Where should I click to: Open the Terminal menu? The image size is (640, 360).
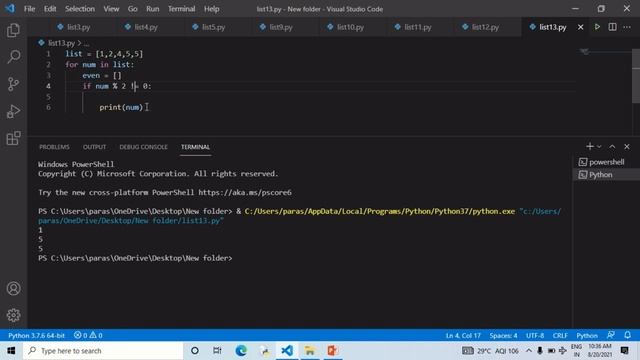click(x=181, y=9)
